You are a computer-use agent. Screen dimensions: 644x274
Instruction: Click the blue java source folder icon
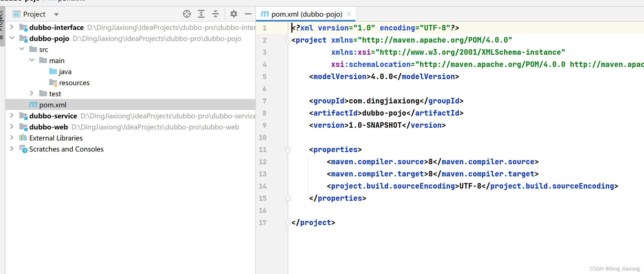point(53,71)
